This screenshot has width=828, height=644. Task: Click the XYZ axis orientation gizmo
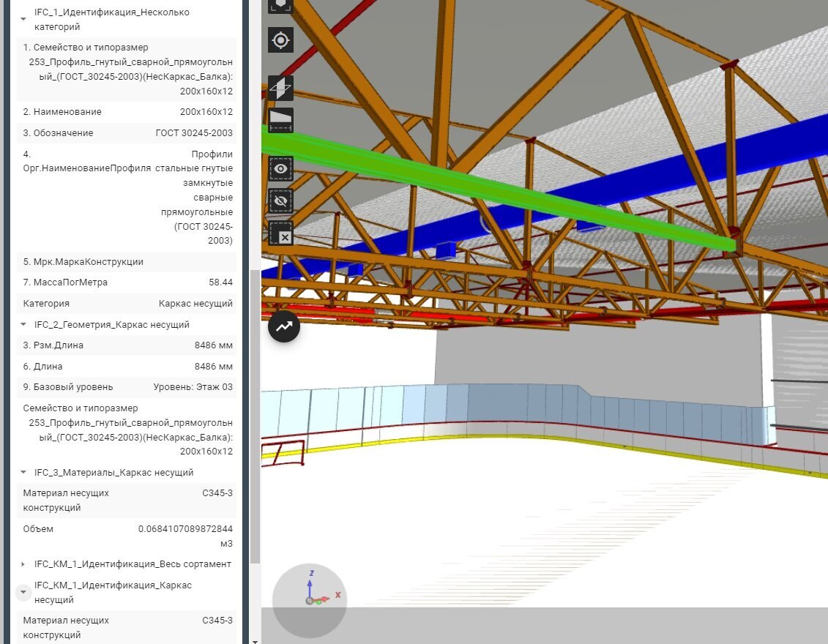coord(310,601)
